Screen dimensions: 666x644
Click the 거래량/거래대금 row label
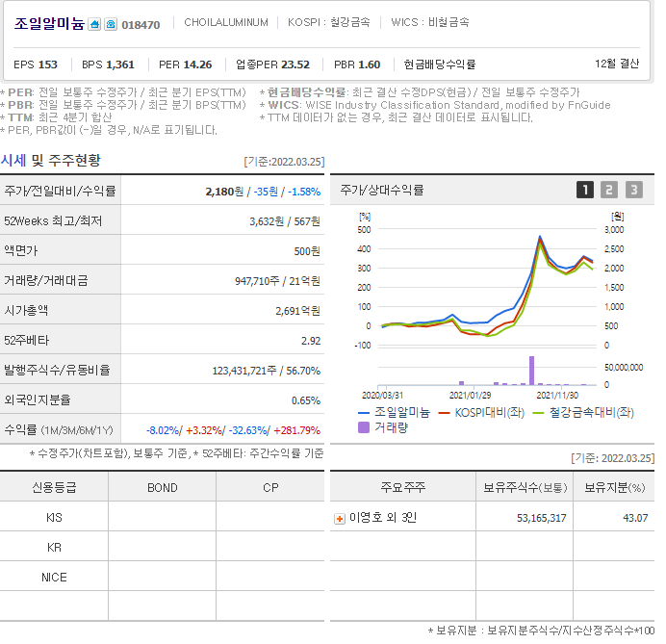[x=46, y=280]
